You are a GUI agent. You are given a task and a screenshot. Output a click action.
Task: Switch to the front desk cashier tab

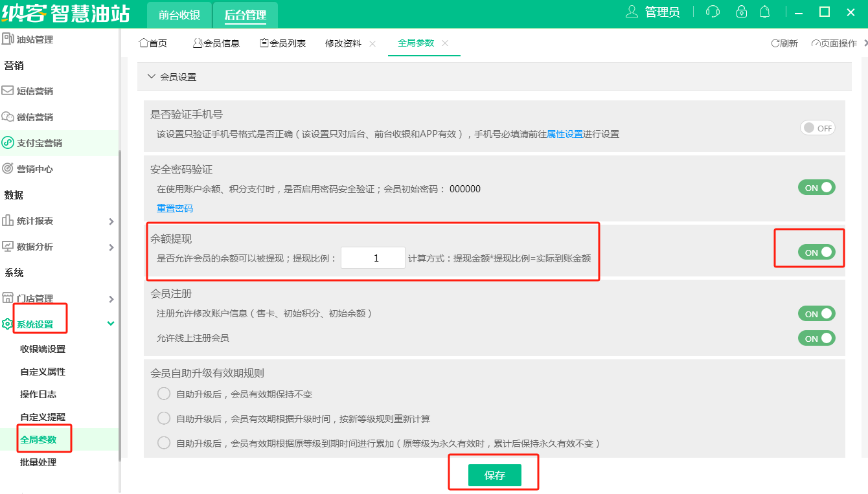point(179,16)
